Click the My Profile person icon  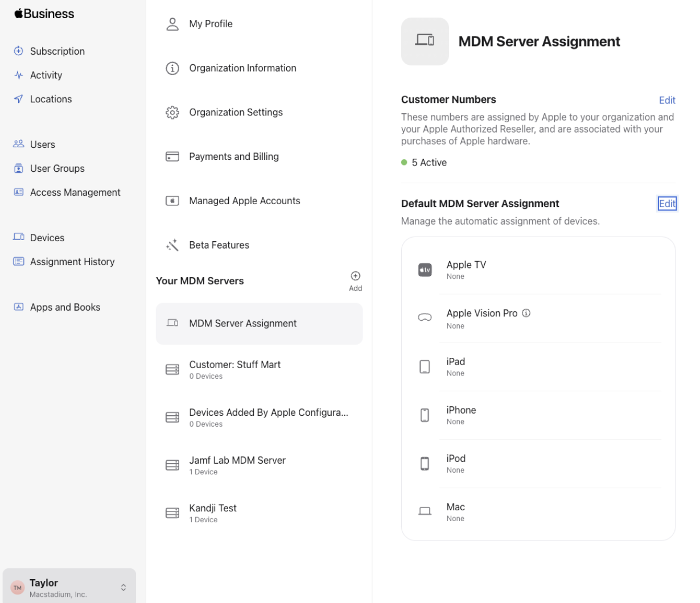pyautogui.click(x=172, y=24)
